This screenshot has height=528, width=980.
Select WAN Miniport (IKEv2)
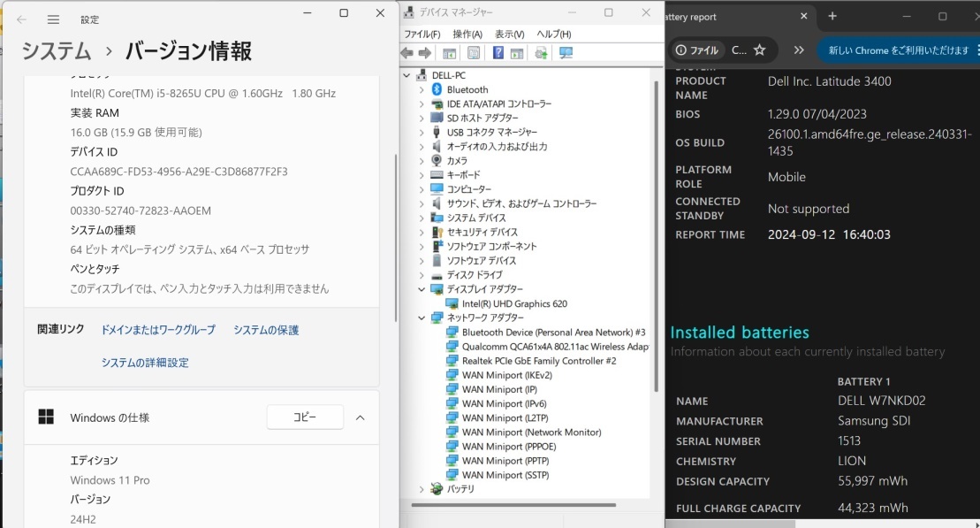(507, 375)
